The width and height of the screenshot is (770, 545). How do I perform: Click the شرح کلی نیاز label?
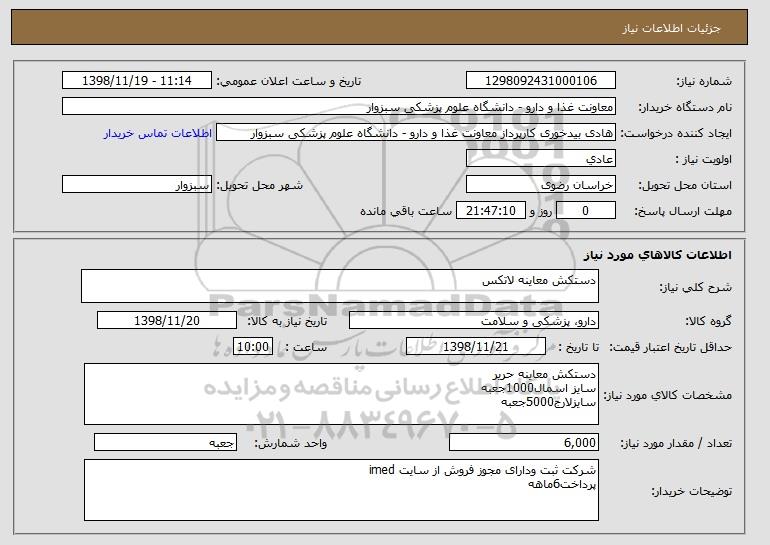tap(695, 287)
